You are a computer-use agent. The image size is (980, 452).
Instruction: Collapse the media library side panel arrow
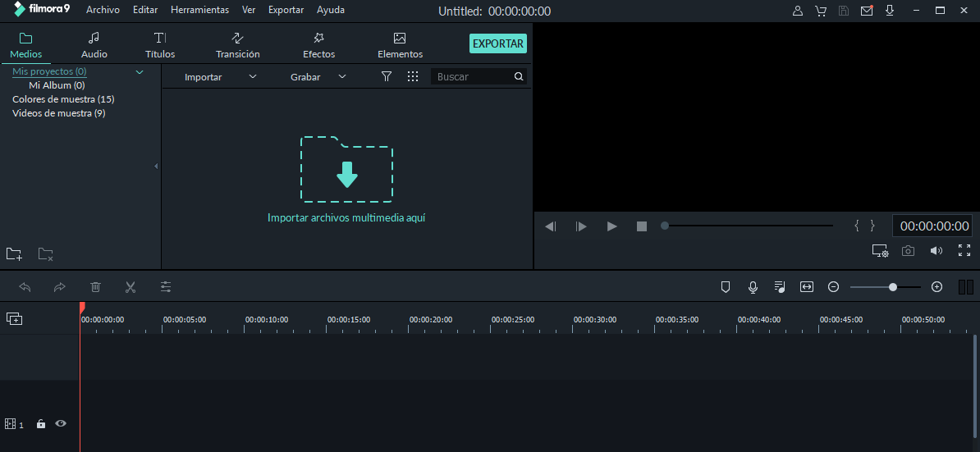tap(156, 166)
